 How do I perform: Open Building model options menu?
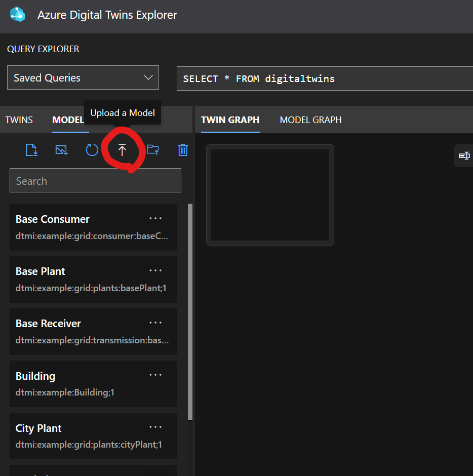[155, 375]
